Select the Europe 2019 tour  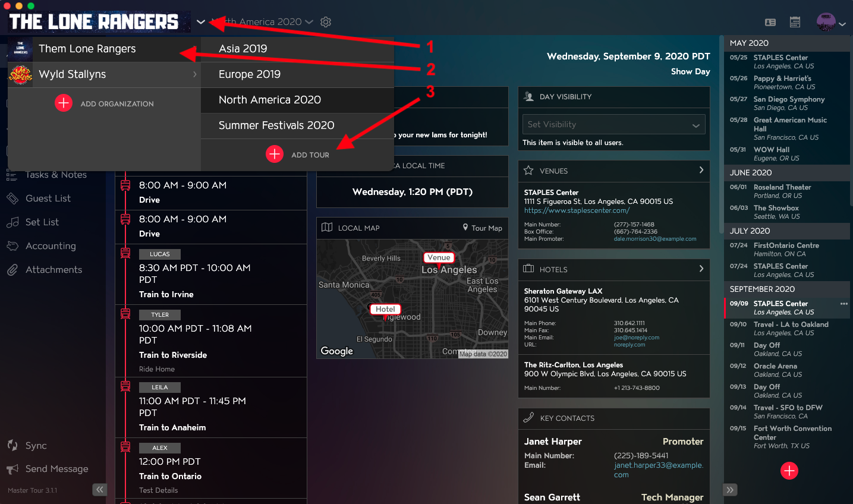click(297, 74)
